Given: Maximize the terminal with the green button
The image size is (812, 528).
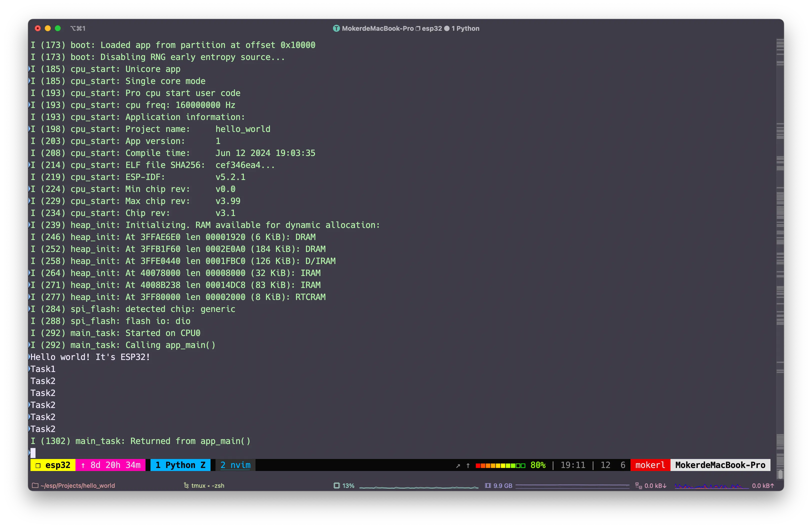Looking at the screenshot, I should pyautogui.click(x=58, y=28).
